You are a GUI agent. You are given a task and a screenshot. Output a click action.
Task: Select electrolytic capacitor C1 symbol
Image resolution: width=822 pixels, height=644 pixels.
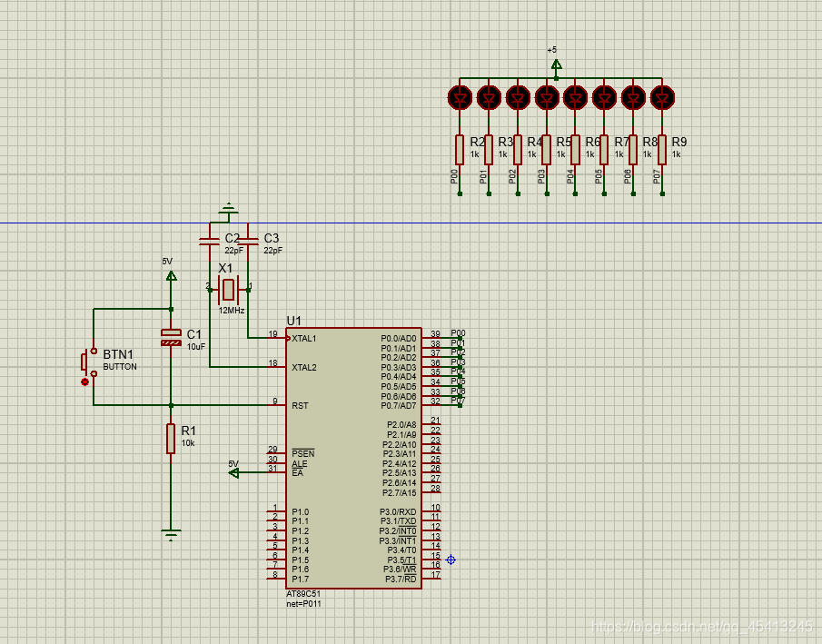click(171, 338)
